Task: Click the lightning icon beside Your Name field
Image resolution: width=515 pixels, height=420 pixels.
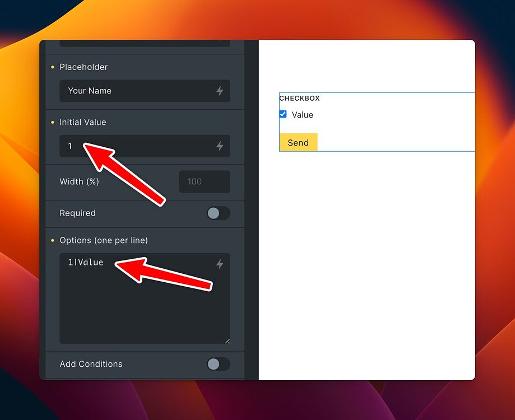Action: [220, 91]
